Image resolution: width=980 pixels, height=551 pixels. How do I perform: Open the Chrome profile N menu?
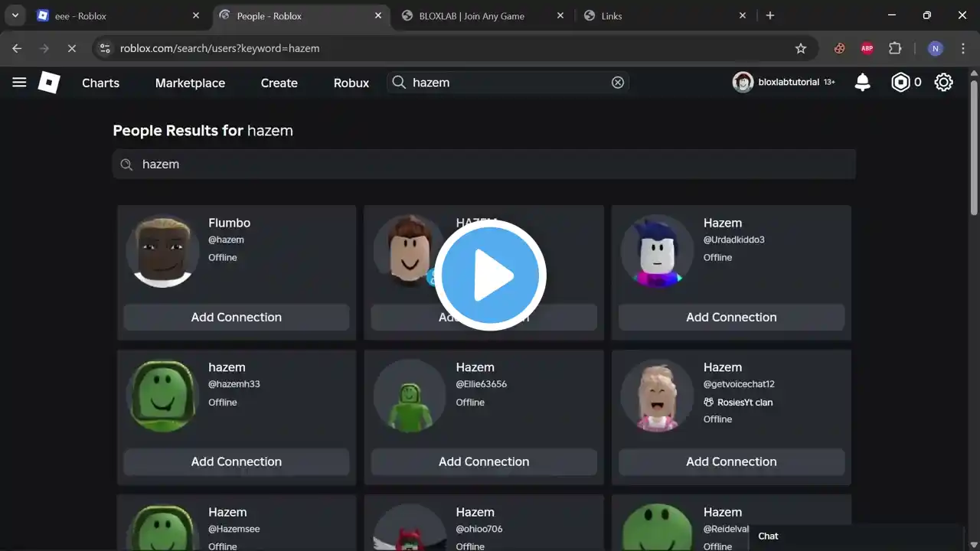[x=935, y=48]
